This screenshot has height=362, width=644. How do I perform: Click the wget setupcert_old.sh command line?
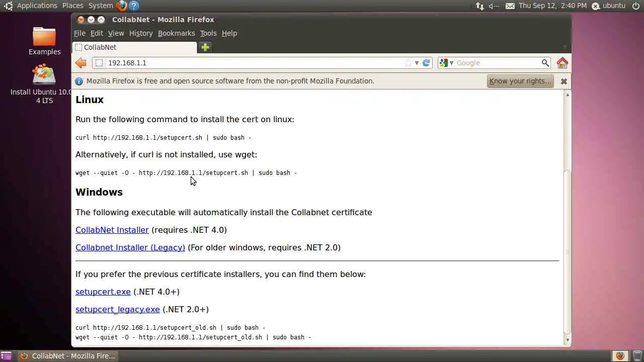193,337
